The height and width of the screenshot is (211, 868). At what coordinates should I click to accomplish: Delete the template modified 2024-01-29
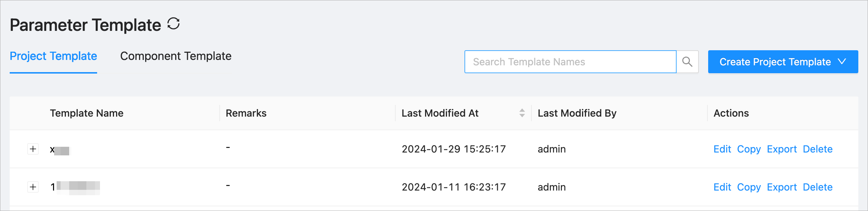tap(817, 149)
